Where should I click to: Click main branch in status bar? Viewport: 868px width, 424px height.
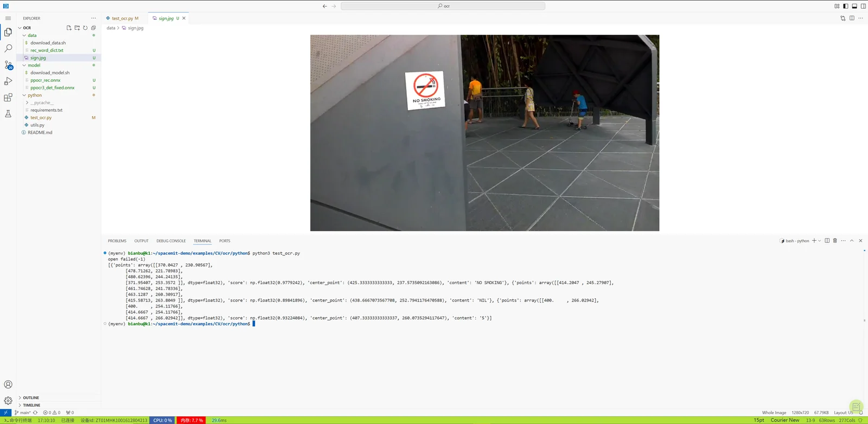coord(23,413)
